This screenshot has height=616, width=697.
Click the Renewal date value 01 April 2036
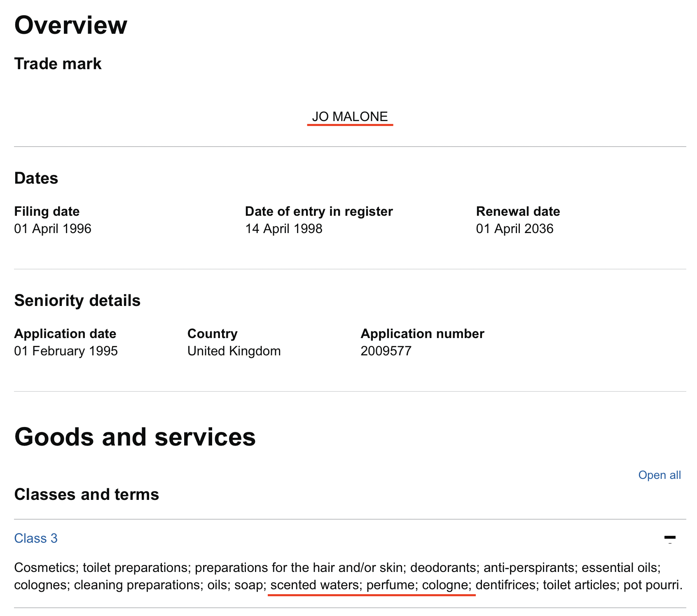coord(515,229)
